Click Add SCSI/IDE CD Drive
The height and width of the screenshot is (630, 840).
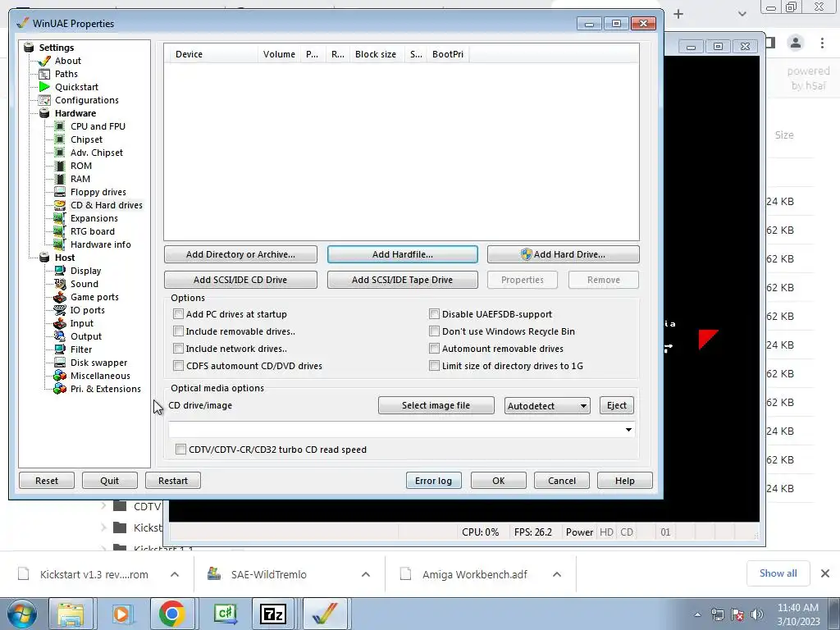pos(240,280)
